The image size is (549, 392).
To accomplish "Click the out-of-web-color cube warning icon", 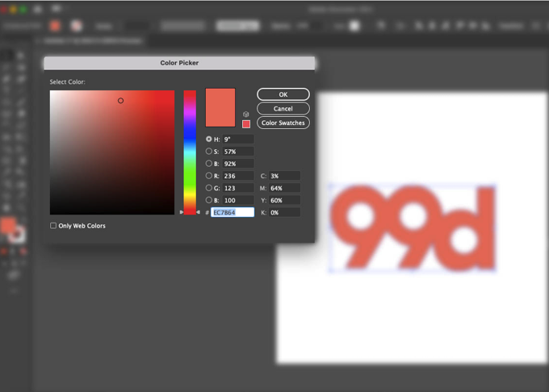I will pyautogui.click(x=245, y=115).
